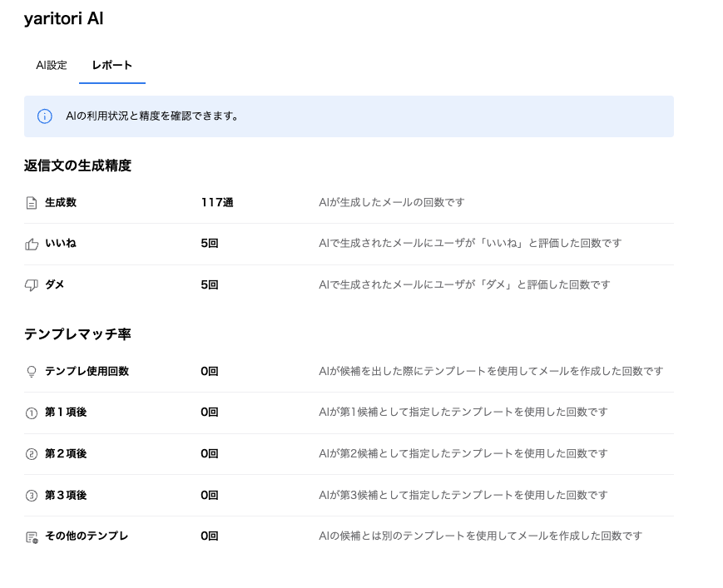Click the info icon in the blue banner
This screenshot has height=588, width=723.
click(x=45, y=116)
